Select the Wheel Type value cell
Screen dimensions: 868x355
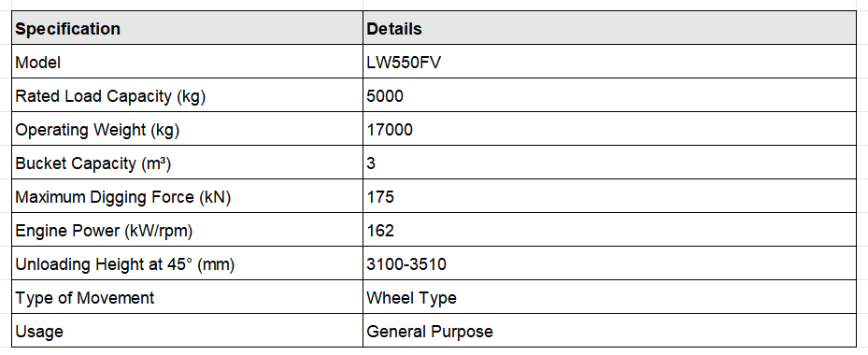609,297
